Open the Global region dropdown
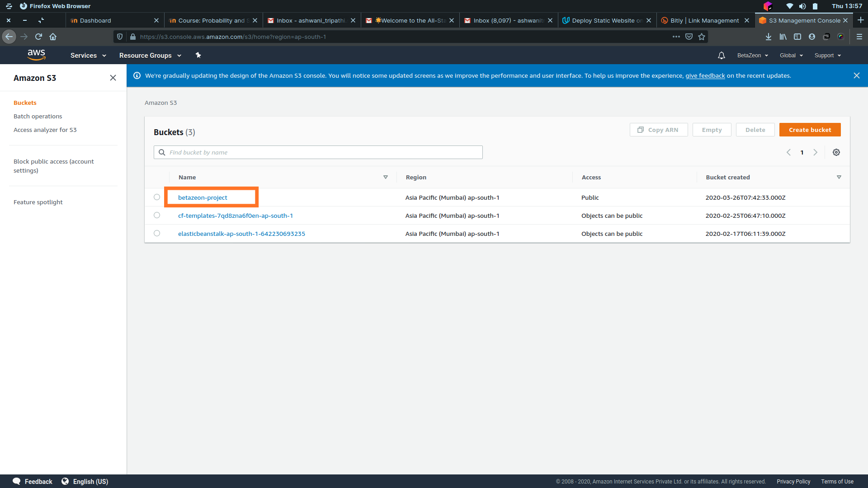Image resolution: width=868 pixels, height=488 pixels. coord(791,55)
